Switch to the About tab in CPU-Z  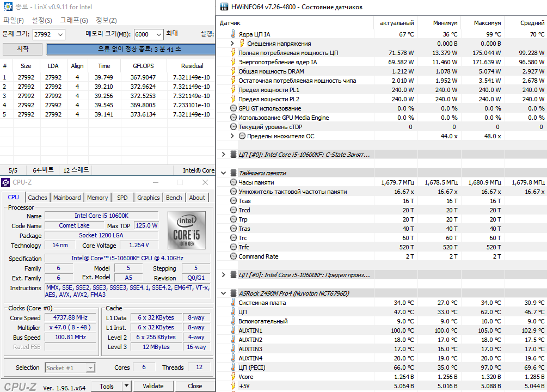(197, 198)
